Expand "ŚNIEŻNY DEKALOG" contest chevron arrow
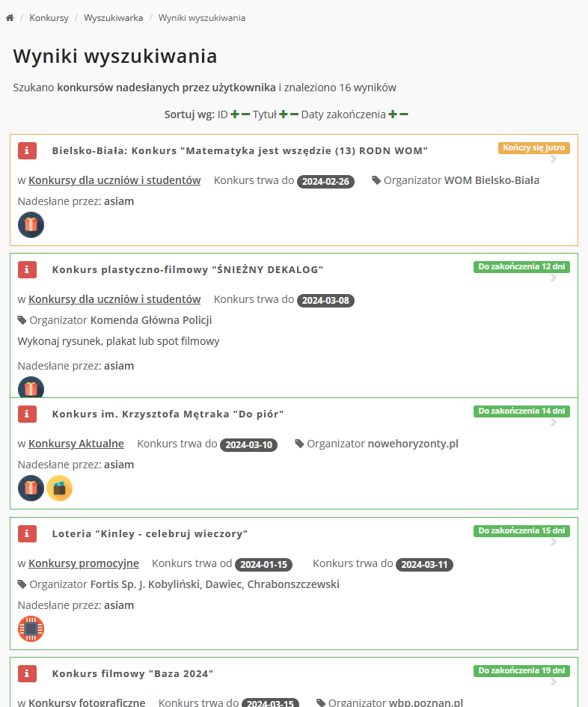The image size is (588, 707). click(x=554, y=278)
